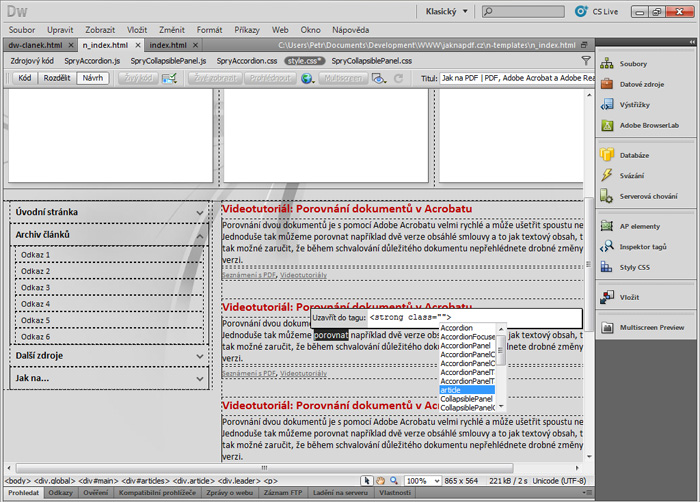The height and width of the screenshot is (502, 700).
Task: Open the Svázání bindings panel icon
Action: [607, 176]
